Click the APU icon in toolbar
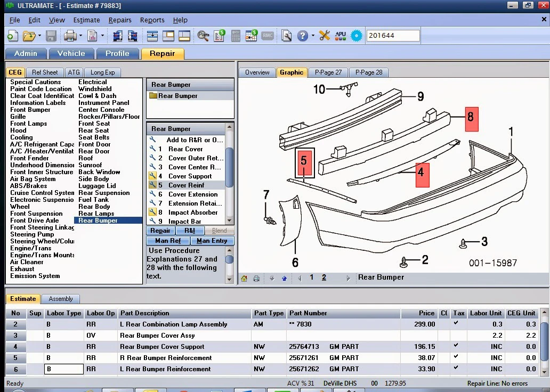This screenshot has width=550, height=392. (341, 36)
